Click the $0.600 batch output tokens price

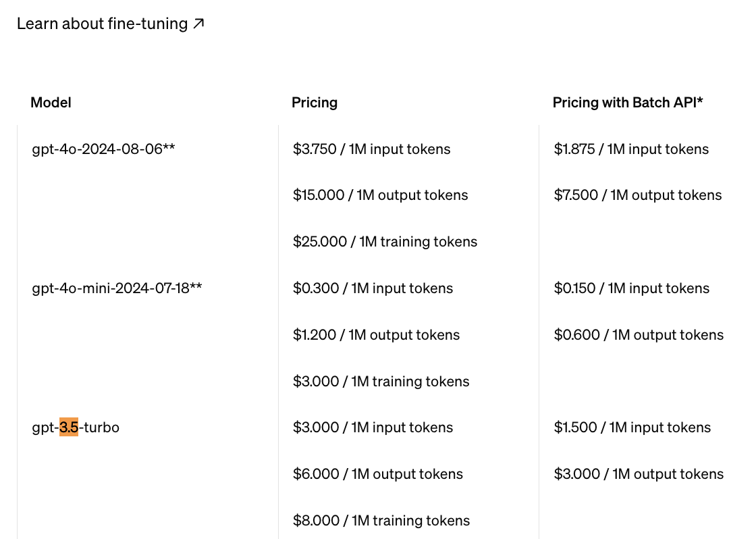point(639,335)
